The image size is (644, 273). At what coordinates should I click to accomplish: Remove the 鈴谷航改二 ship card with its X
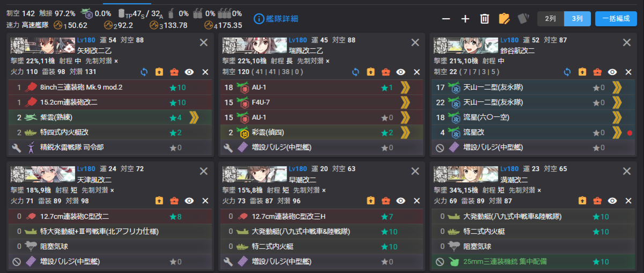(x=626, y=42)
